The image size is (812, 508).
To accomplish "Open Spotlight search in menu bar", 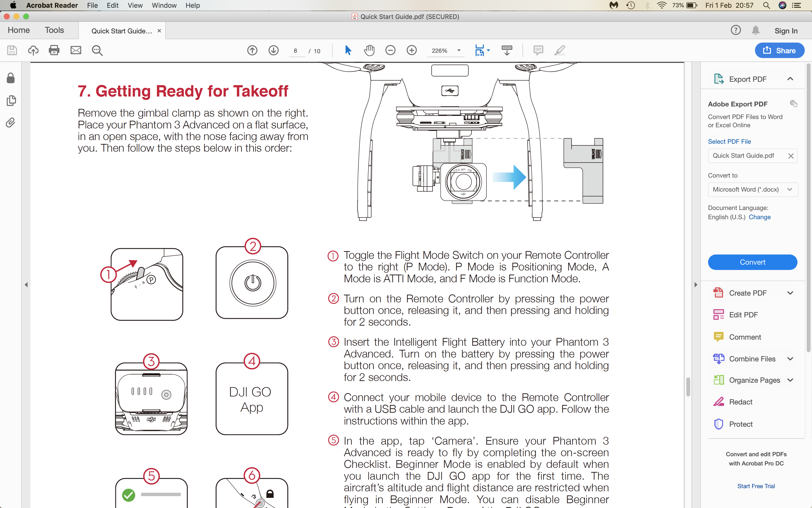I will coord(767,5).
